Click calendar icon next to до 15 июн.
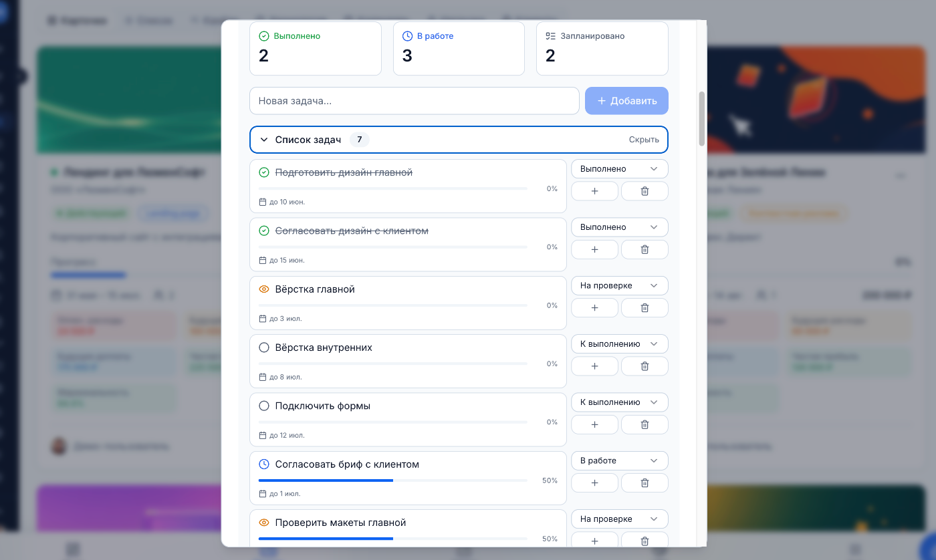 click(x=263, y=260)
